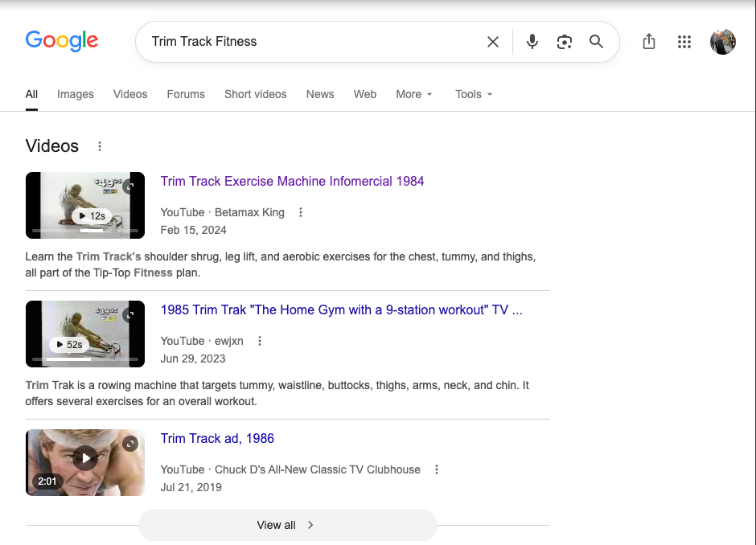Click the Jul 21, 2019 date text
Screen dimensions: 756x545
pyautogui.click(x=191, y=488)
